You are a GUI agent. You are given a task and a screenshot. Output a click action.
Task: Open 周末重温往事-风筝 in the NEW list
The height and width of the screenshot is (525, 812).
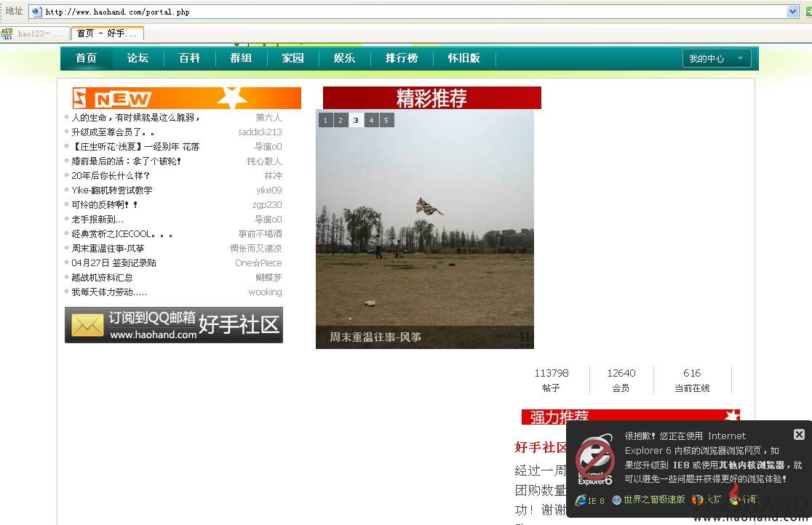[x=108, y=248]
